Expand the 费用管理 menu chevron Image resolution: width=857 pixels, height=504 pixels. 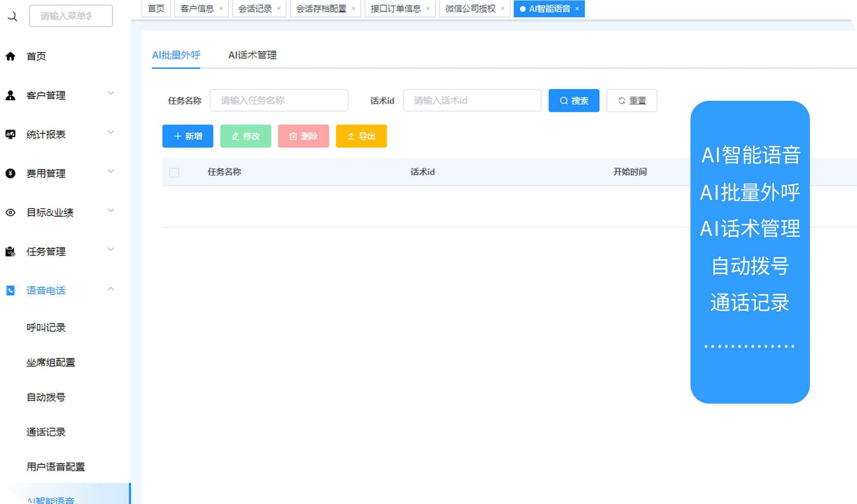(x=111, y=171)
